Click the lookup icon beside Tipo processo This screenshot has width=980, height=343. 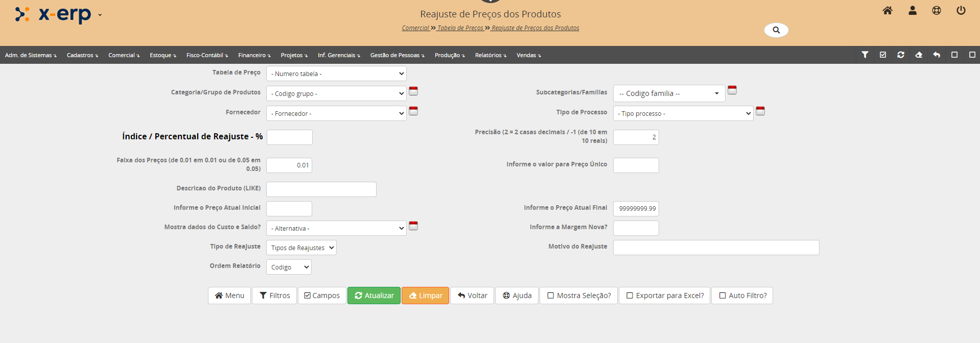click(760, 111)
